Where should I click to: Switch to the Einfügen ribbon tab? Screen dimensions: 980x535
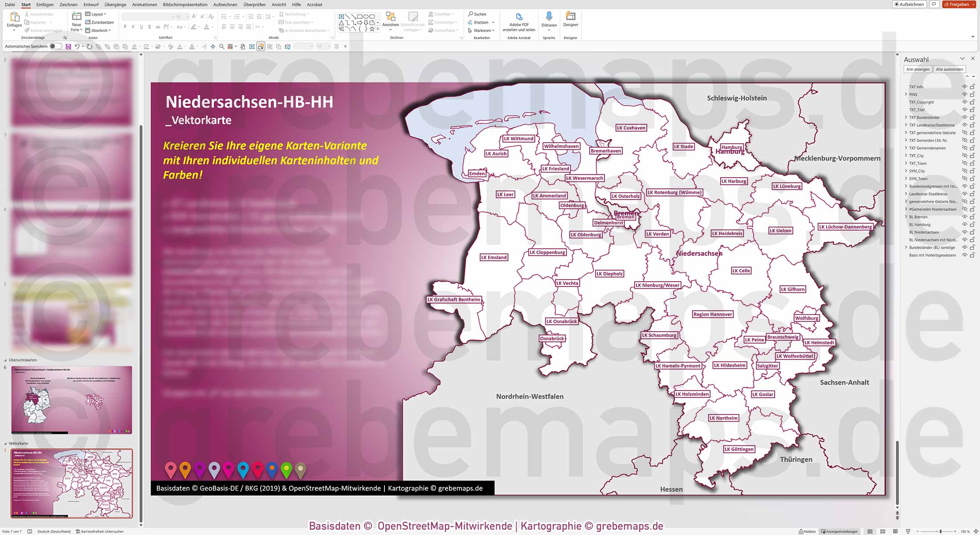click(45, 4)
